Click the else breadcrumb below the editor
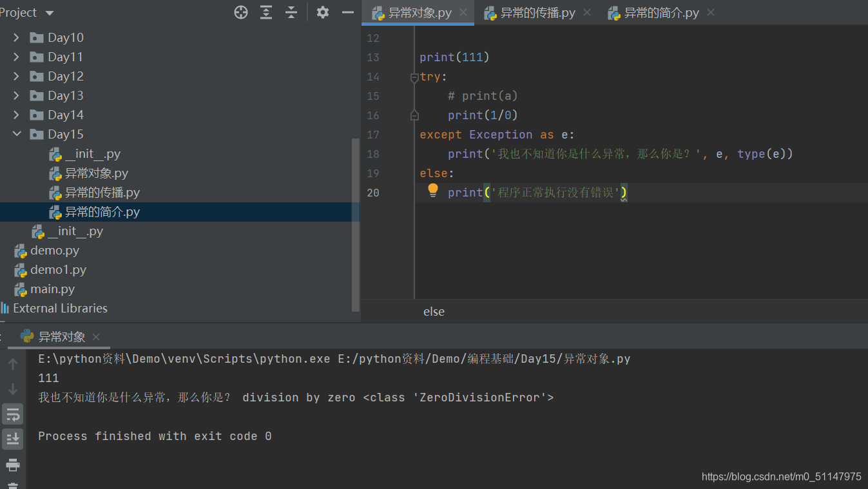This screenshot has width=868, height=489. [434, 311]
